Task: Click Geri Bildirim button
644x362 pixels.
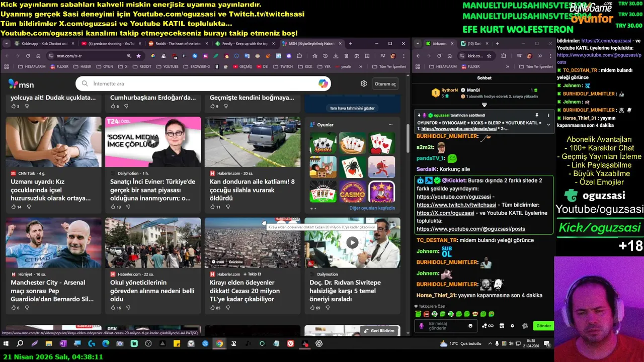Action: tap(378, 331)
